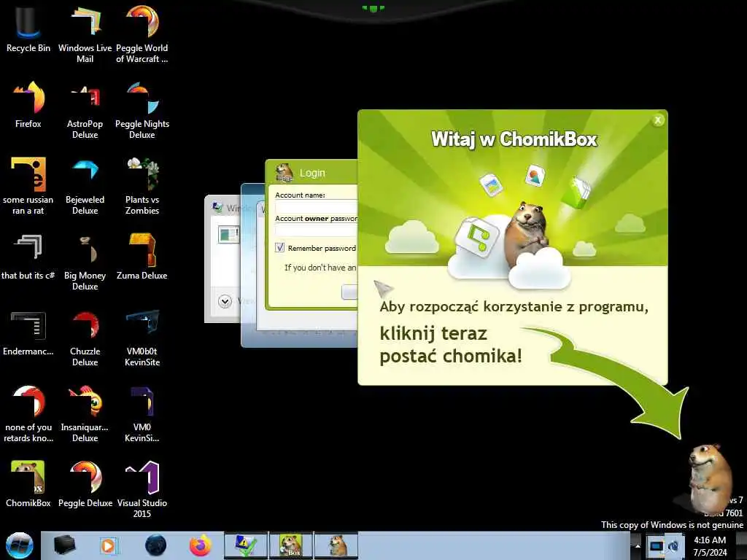Select the VM0b0t KevinSite icon

(142, 338)
